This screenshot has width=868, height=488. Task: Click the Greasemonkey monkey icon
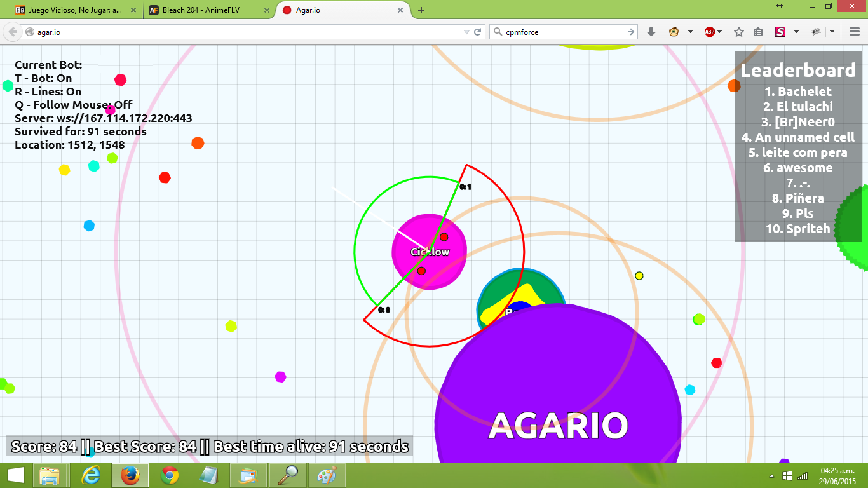(x=674, y=32)
